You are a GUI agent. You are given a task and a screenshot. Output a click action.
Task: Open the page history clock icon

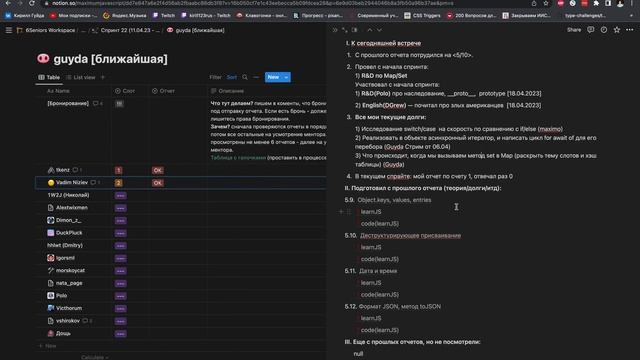pos(604,30)
